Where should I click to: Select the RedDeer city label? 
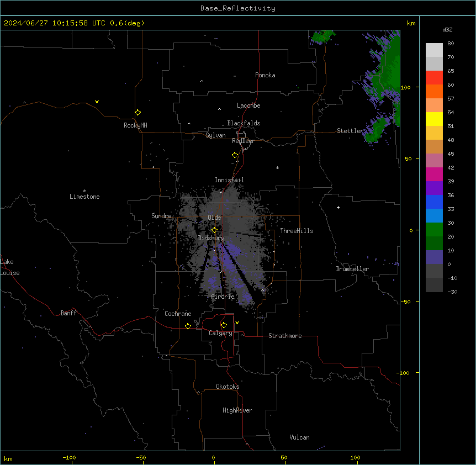tap(243, 141)
